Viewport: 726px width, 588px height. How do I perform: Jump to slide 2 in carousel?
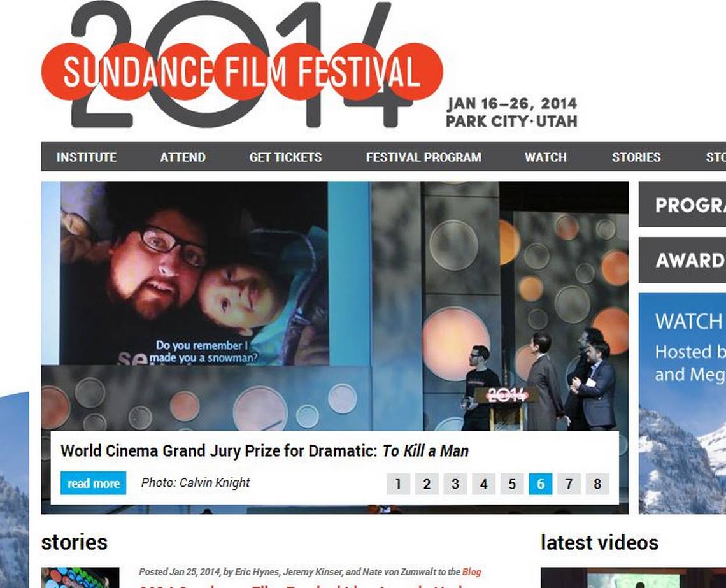click(427, 484)
